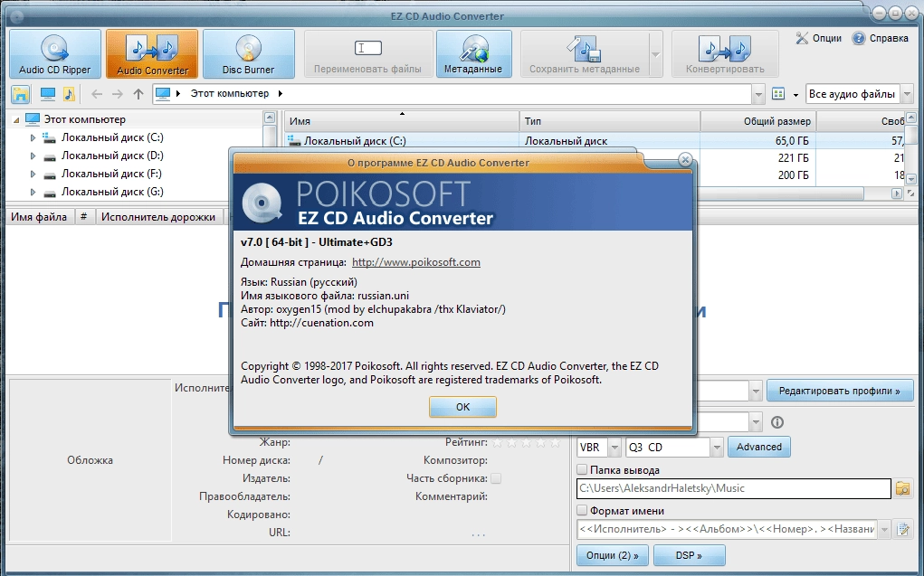This screenshot has height=576, width=924.
Task: Click the Этот компьютер address path field
Action: coord(452,94)
